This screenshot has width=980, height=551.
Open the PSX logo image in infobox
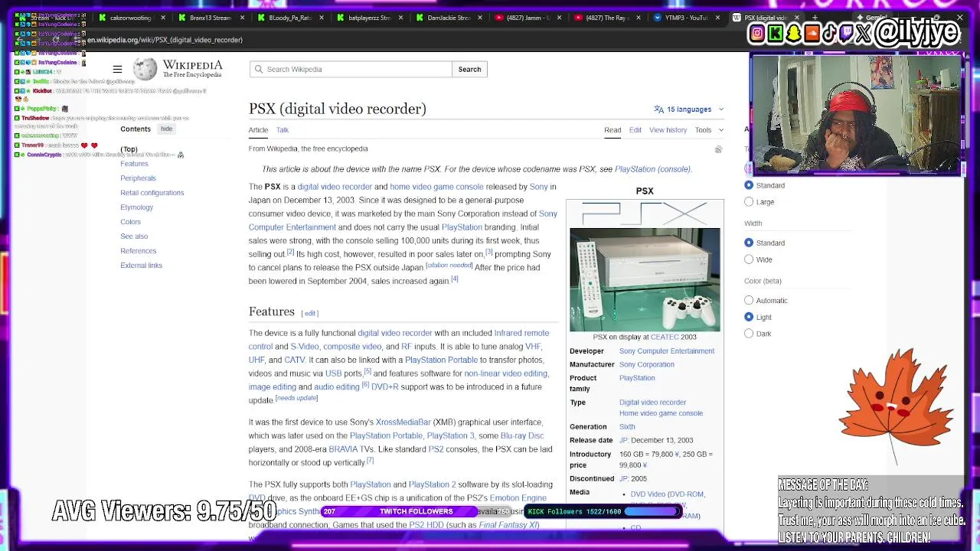tap(645, 214)
